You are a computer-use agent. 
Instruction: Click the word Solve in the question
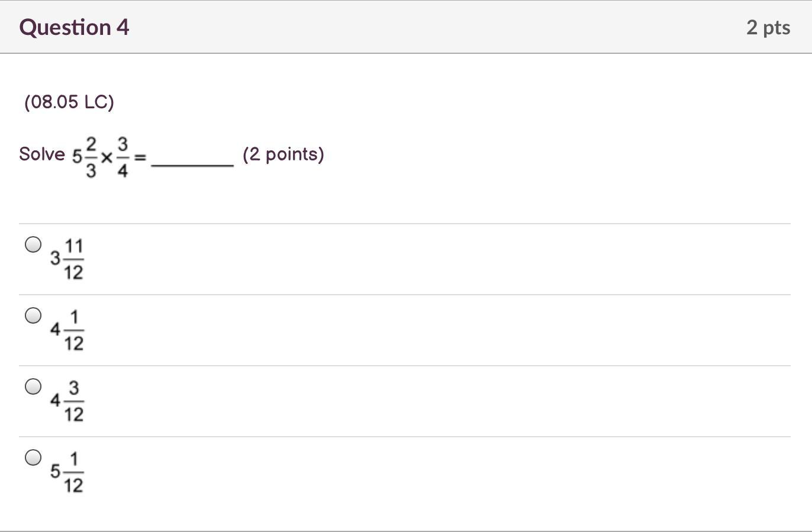(42, 154)
